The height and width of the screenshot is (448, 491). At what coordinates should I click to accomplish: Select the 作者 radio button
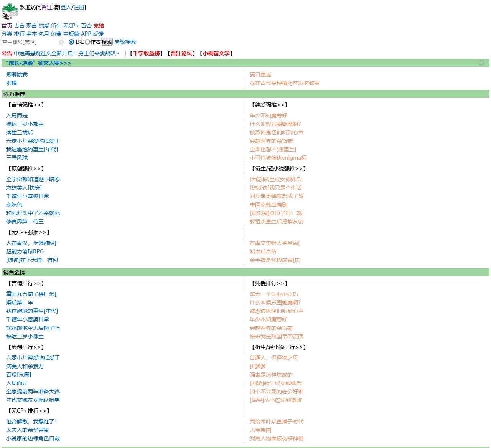click(87, 42)
